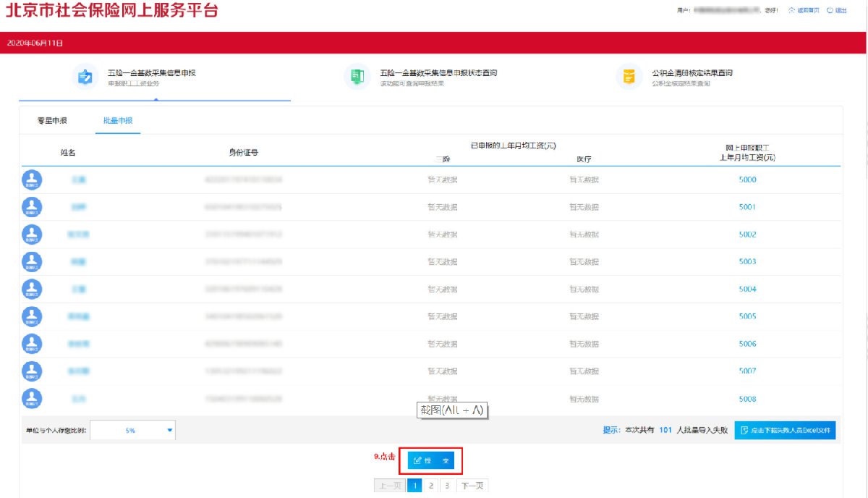
Task: Click the salary value 5000 in first row
Action: pyautogui.click(x=747, y=180)
